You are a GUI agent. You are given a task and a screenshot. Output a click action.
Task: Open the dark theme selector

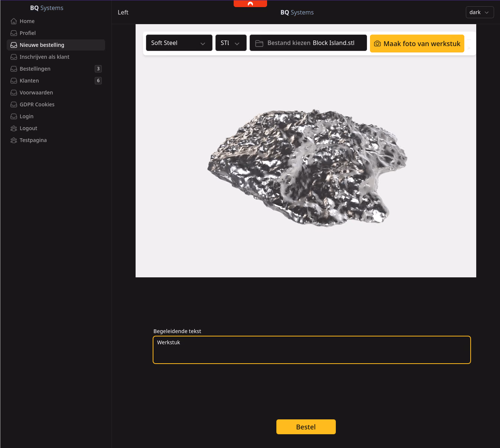tap(480, 12)
